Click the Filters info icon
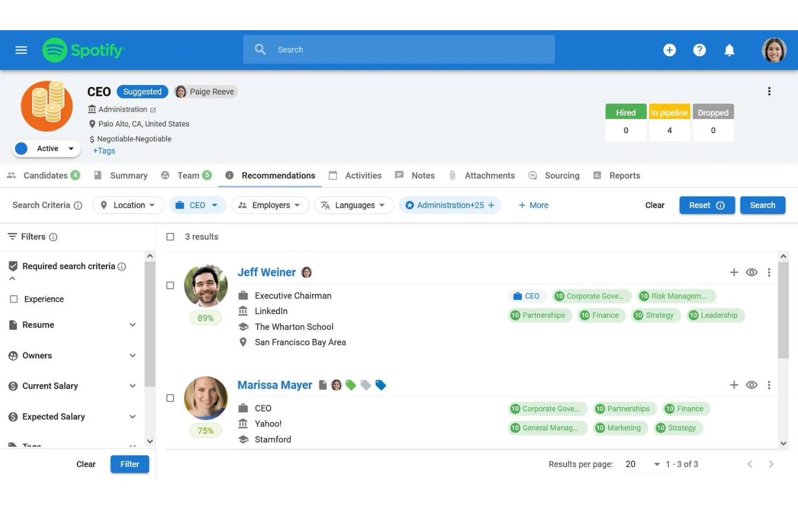Screen dimensions: 798x532 (x=53, y=237)
